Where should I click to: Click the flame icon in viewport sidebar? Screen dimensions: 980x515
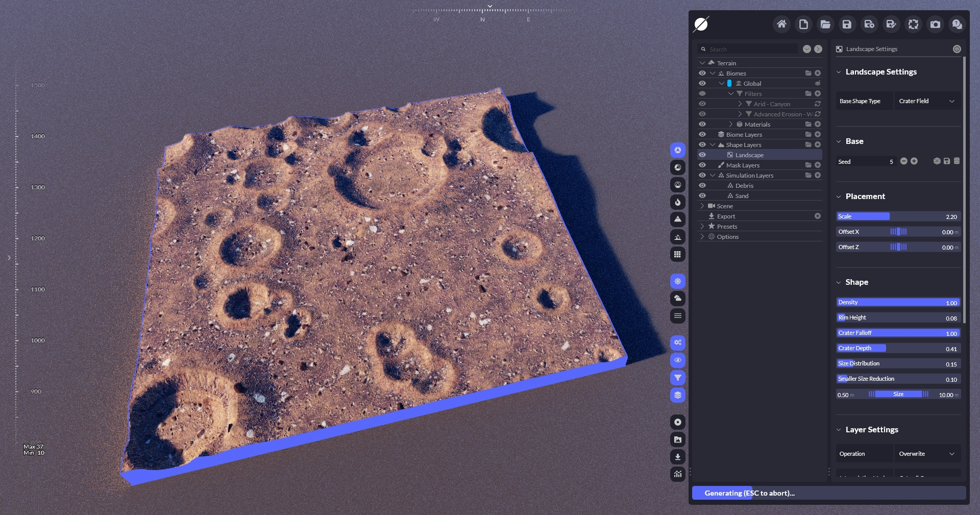[677, 202]
